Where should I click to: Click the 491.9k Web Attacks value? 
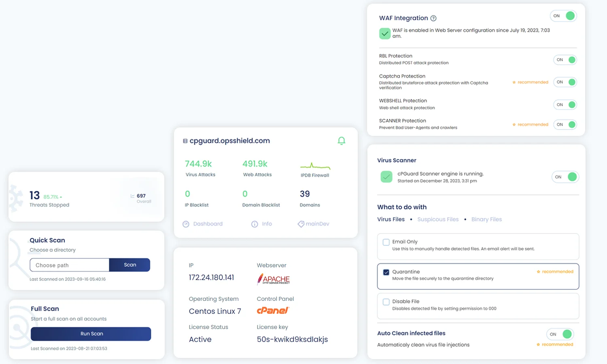[x=255, y=164]
